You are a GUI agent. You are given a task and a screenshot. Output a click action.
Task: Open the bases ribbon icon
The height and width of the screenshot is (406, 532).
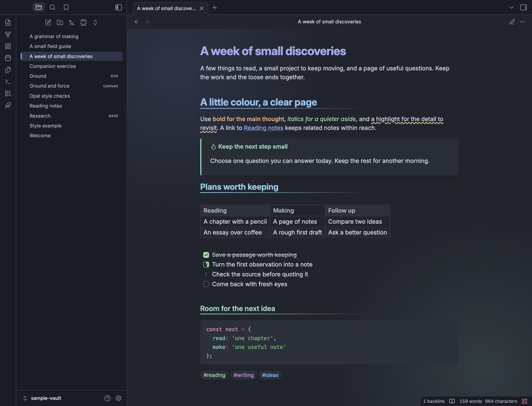(x=8, y=94)
